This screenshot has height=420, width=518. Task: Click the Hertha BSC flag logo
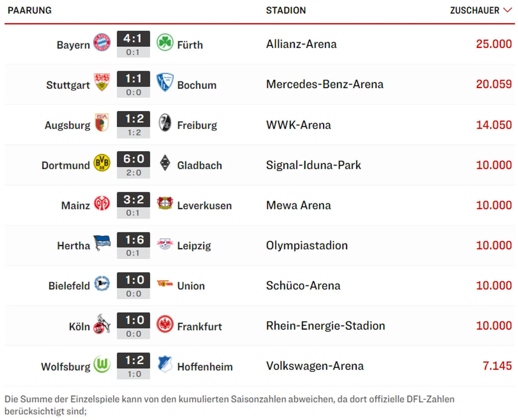pos(102,243)
